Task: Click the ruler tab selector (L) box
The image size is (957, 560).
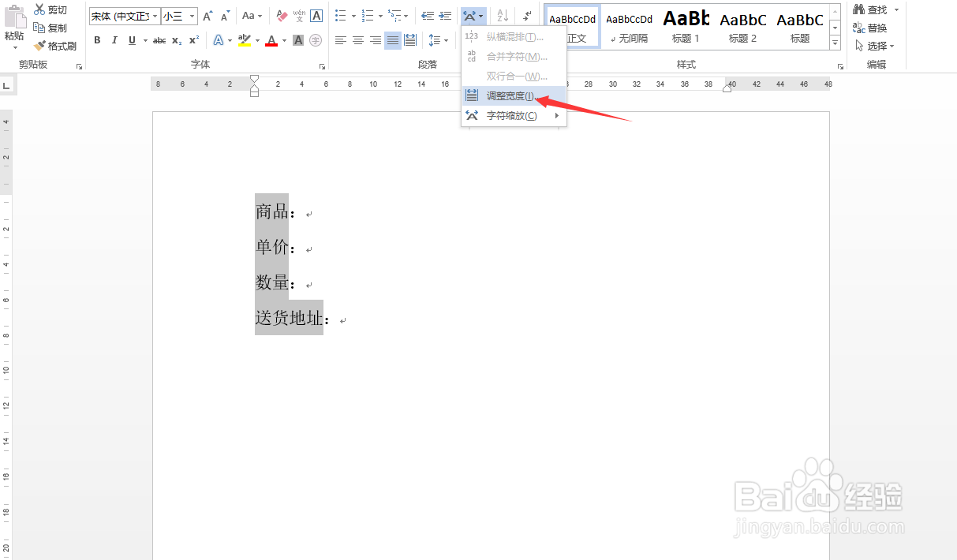Action: 6,84
